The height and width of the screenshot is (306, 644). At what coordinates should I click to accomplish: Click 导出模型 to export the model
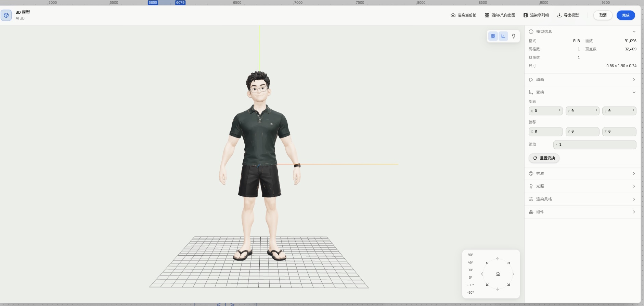pos(568,15)
